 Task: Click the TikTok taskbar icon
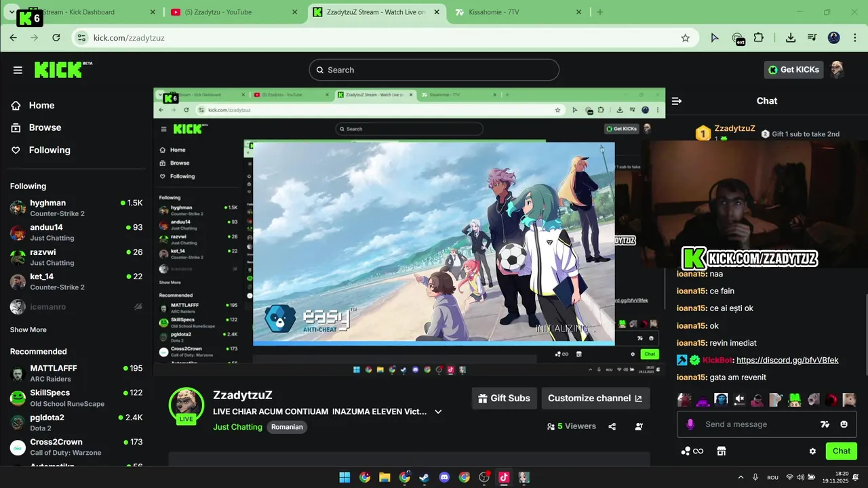coord(504,477)
